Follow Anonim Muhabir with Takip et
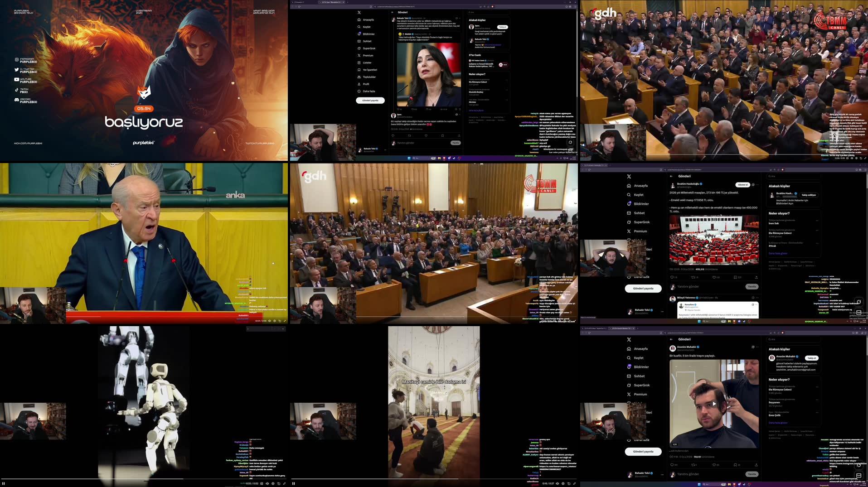 (811, 358)
